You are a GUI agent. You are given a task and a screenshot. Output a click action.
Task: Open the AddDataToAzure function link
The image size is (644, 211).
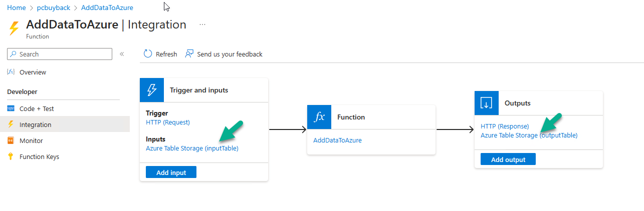tap(337, 140)
